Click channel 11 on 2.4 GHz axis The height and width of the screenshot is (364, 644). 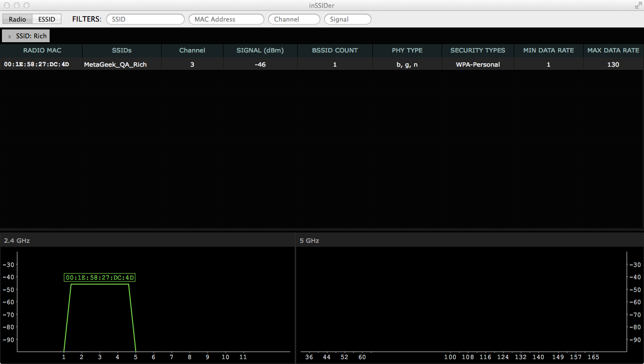tap(243, 357)
